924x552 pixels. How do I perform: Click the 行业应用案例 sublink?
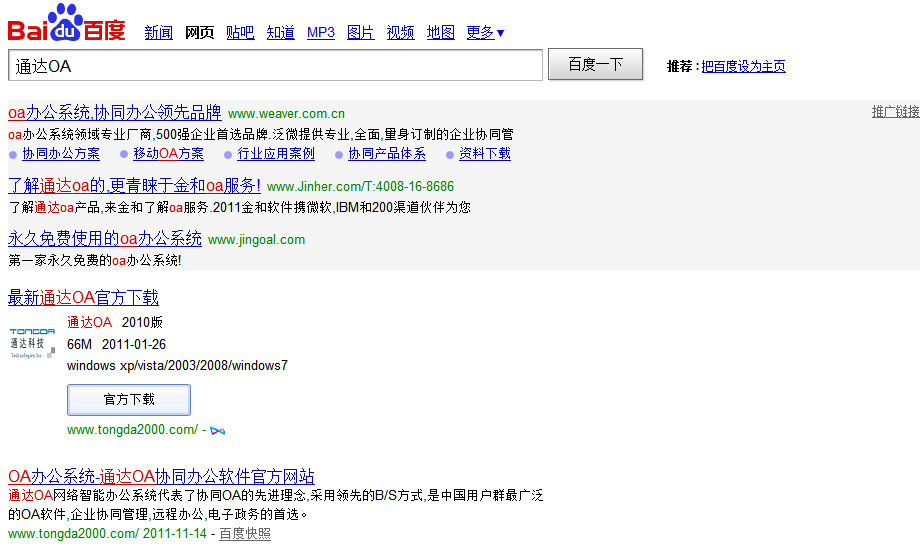point(276,154)
